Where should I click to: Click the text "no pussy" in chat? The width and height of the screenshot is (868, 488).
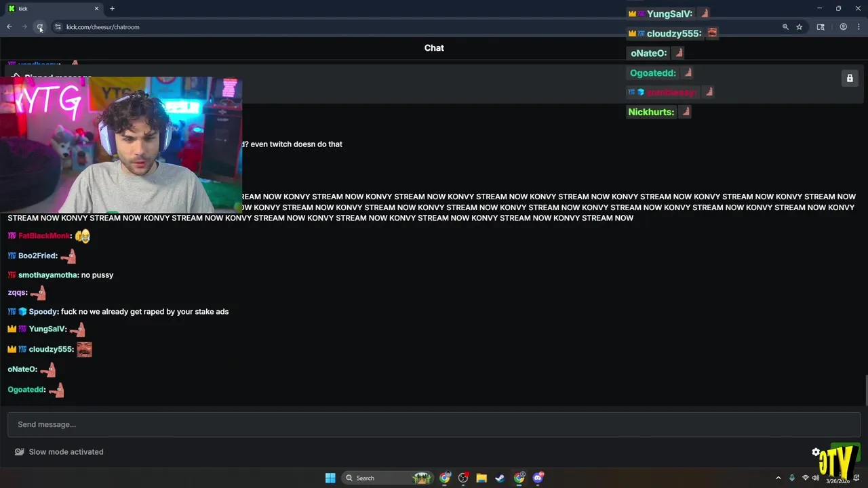pos(97,275)
